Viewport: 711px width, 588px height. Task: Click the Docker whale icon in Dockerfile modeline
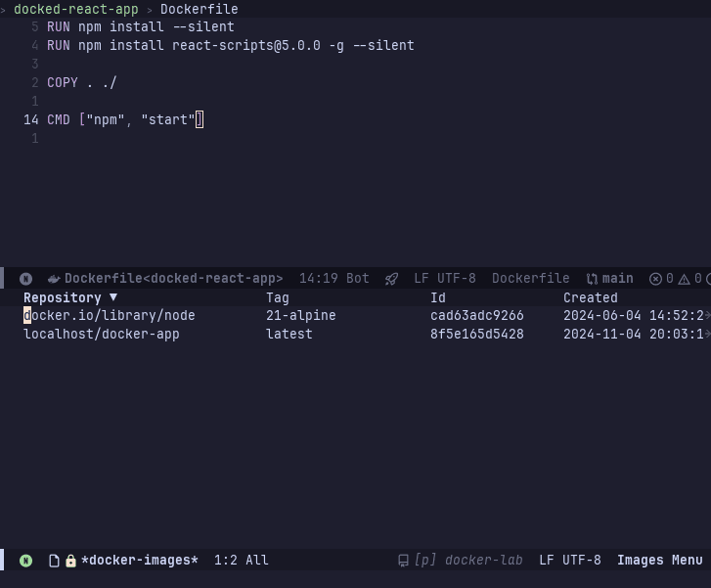pos(54,279)
